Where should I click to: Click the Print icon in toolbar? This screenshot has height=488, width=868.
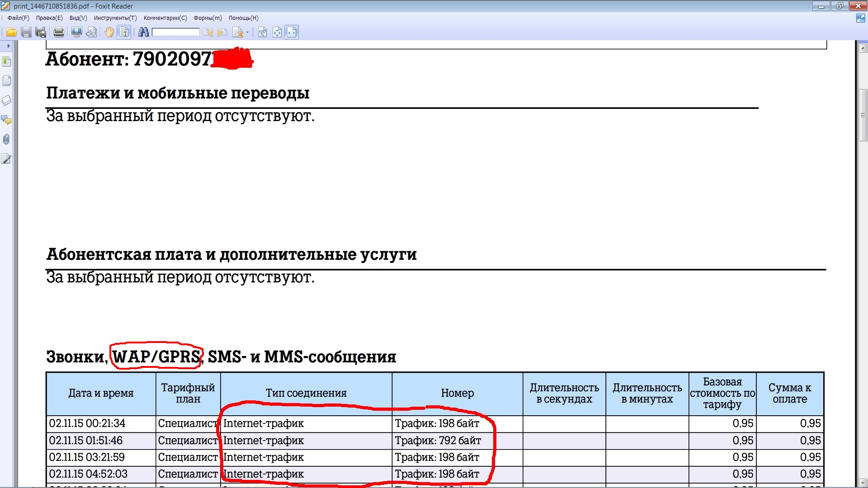(58, 32)
